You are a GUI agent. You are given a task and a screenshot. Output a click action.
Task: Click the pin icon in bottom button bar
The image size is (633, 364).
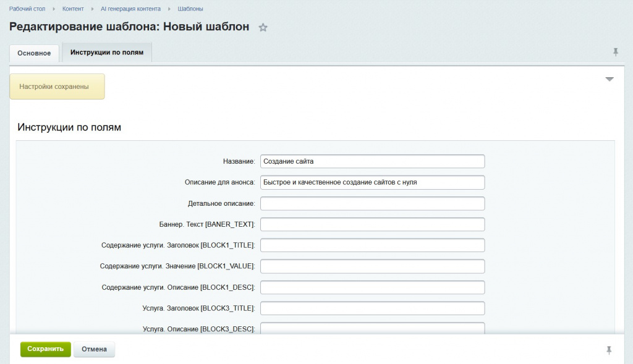click(x=609, y=350)
